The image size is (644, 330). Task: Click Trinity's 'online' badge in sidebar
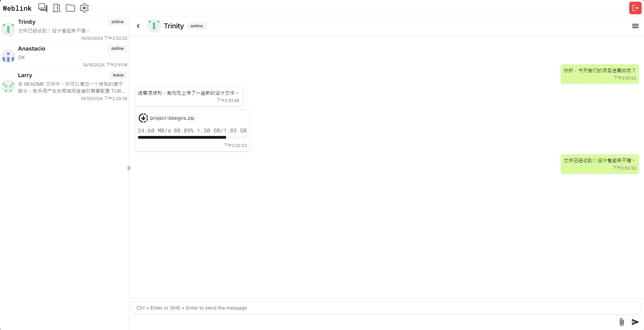(117, 22)
